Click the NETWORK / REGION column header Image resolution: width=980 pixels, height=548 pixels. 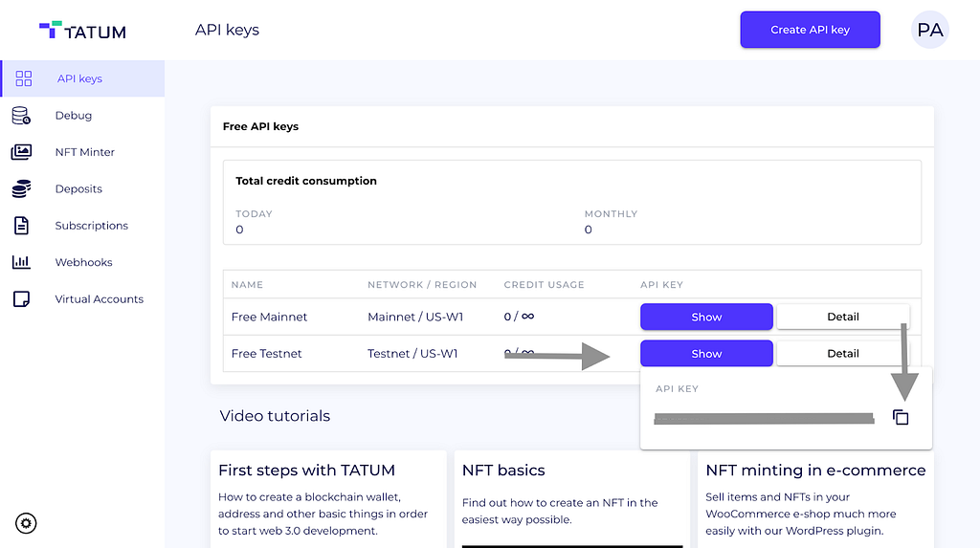(x=422, y=285)
